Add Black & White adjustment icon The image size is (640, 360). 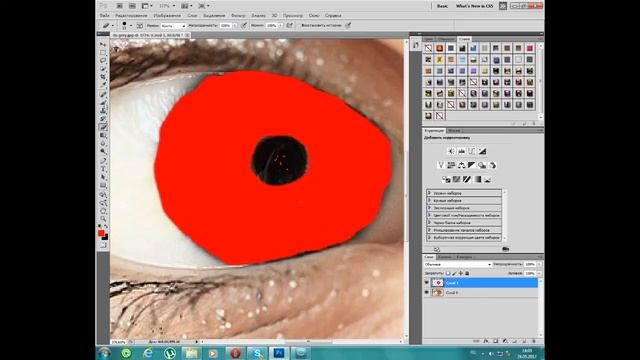(x=472, y=165)
